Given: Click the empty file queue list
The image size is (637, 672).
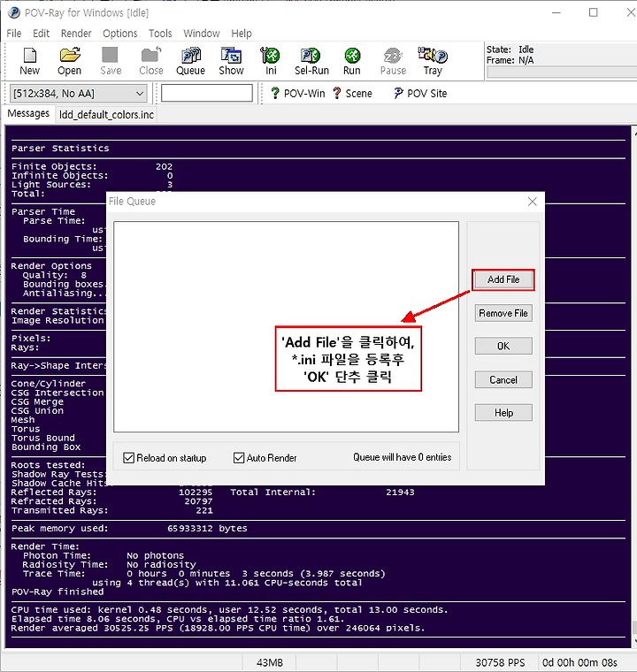Looking at the screenshot, I should 286,326.
